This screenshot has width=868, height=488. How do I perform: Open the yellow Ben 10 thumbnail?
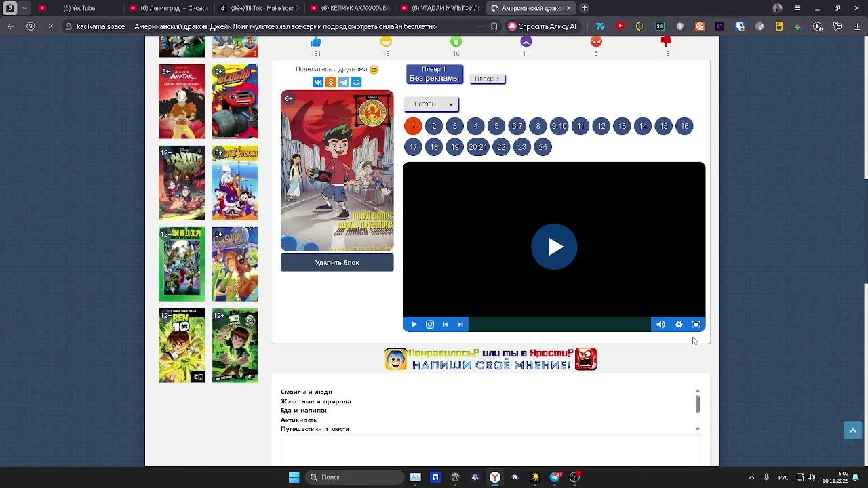tap(182, 346)
